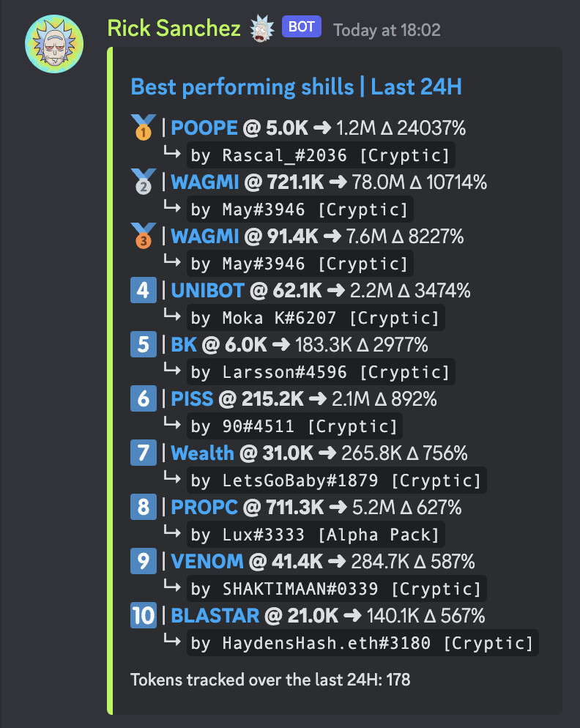This screenshot has height=728, width=580.
Task: Click the Today at 18:02 timestamp
Action: tap(387, 30)
